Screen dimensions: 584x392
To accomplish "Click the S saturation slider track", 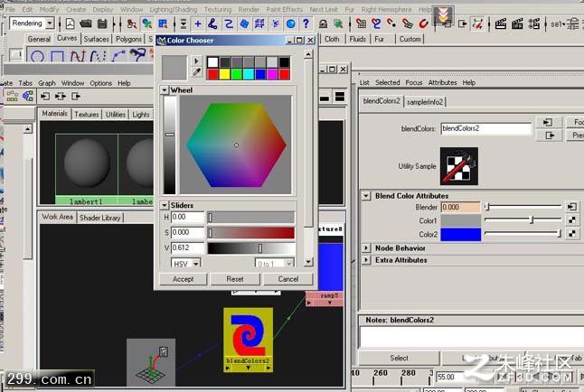I will 251,233.
